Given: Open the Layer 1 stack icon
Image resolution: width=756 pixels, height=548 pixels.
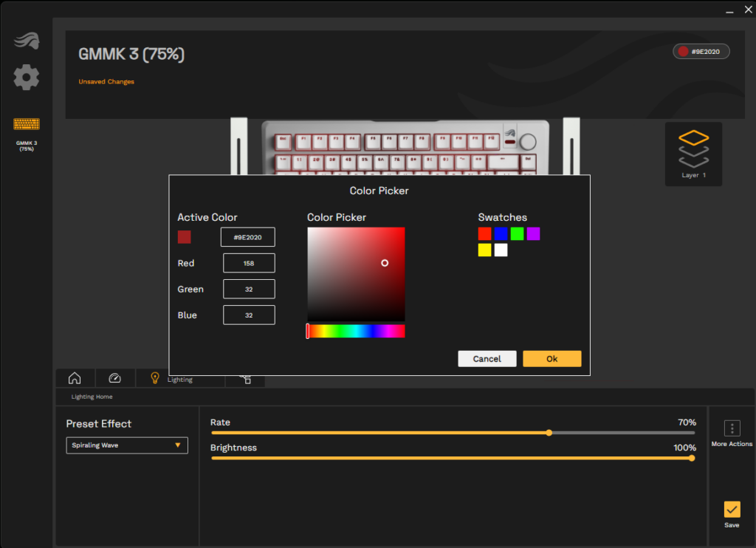Looking at the screenshot, I should (x=693, y=150).
